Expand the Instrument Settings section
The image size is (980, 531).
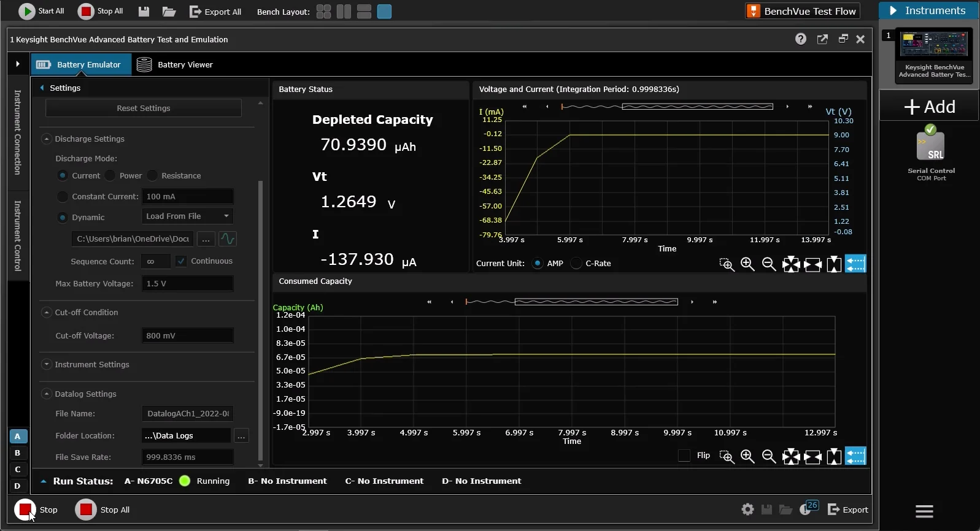[46, 364]
